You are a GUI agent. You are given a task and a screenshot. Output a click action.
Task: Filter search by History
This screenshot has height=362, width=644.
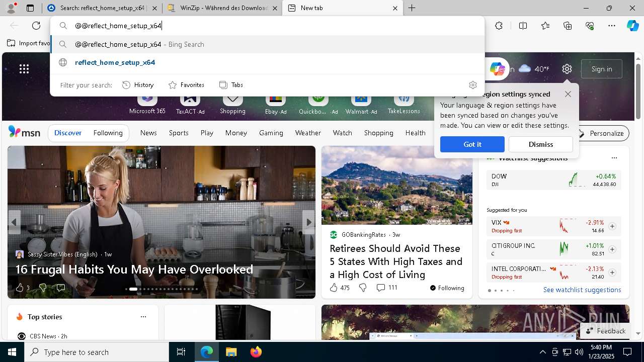(x=138, y=85)
